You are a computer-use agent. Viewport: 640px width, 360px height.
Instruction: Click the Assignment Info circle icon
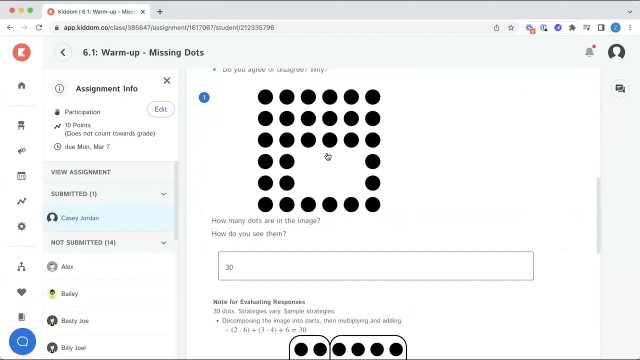pyautogui.click(x=60, y=89)
